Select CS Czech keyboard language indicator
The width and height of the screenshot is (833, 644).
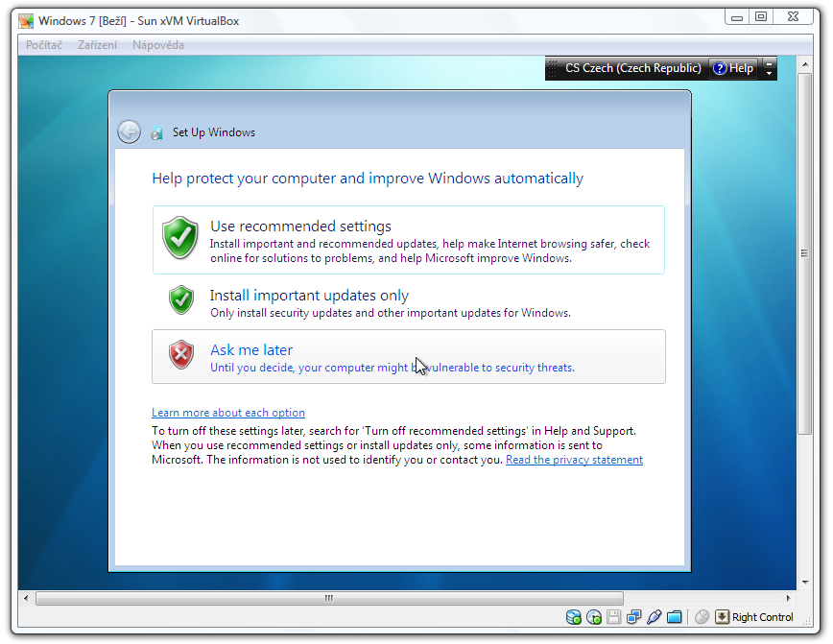tap(632, 68)
